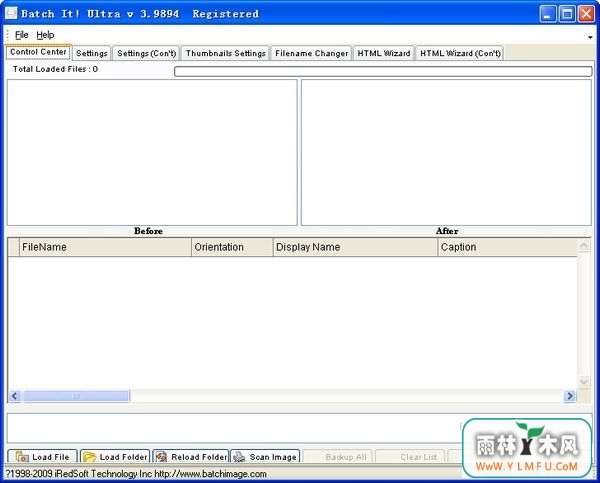Screen dimensions: 600x483
Task: Open the File menu
Action: click(x=21, y=35)
